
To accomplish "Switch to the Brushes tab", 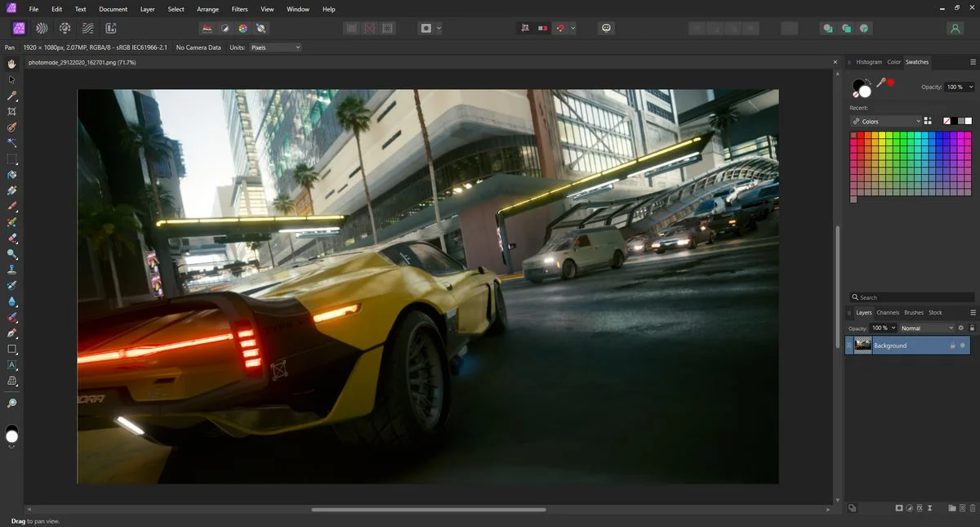I will click(x=914, y=312).
